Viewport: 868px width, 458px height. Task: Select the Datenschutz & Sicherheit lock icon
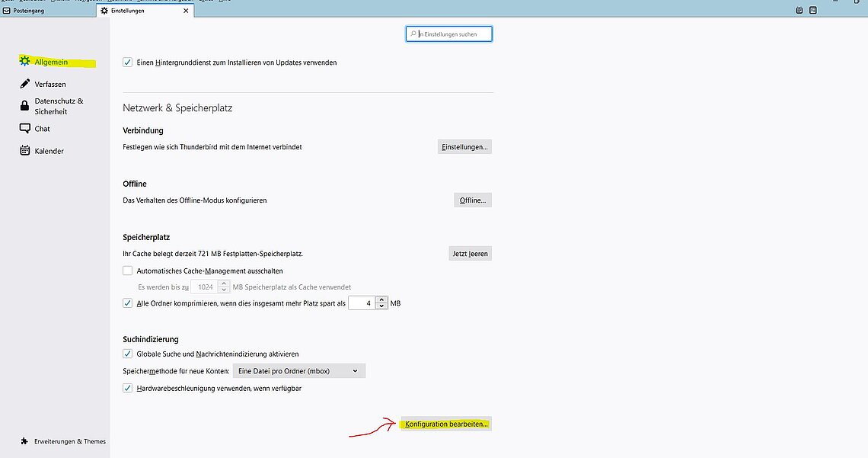[x=24, y=106]
